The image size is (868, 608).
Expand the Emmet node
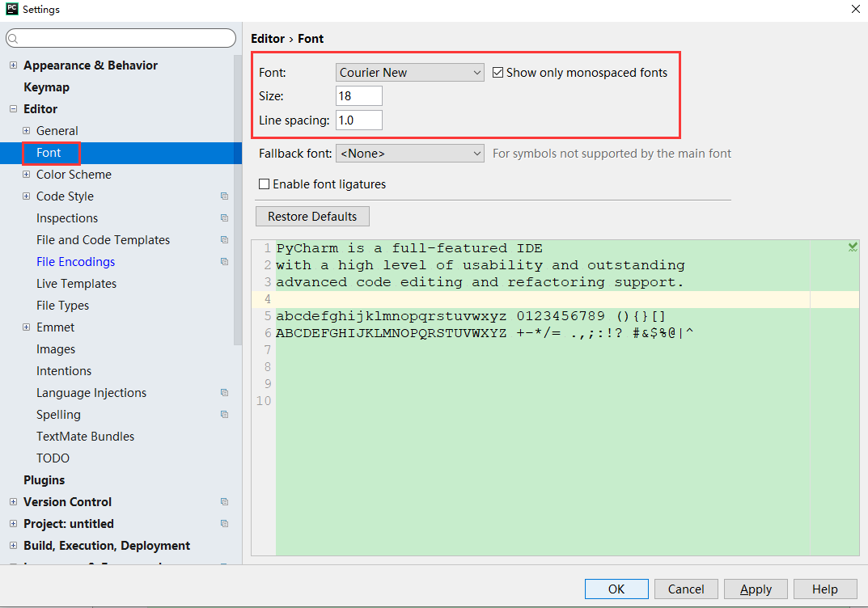pyautogui.click(x=26, y=327)
